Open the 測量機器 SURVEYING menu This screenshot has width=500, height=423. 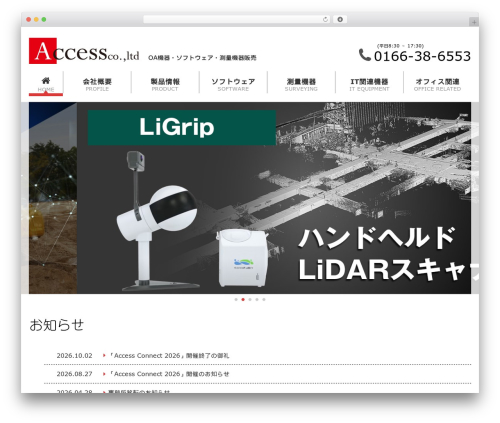[x=301, y=84]
